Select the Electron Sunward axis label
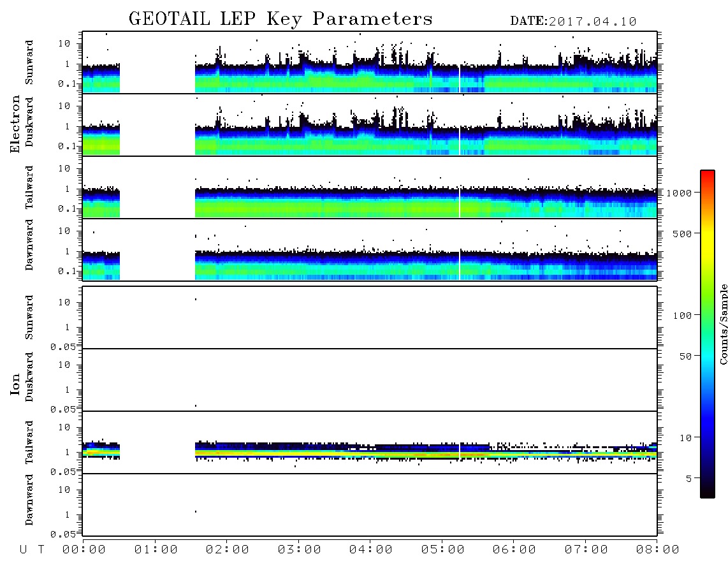 (x=29, y=62)
